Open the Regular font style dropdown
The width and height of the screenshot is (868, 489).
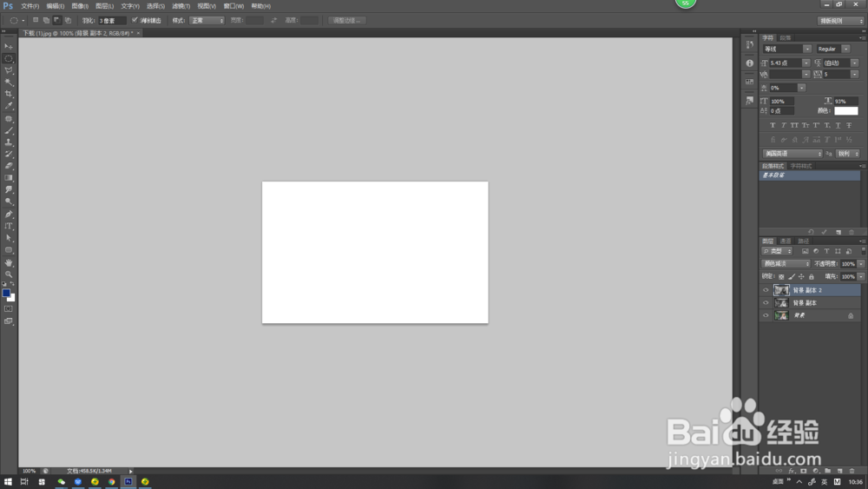(x=845, y=50)
